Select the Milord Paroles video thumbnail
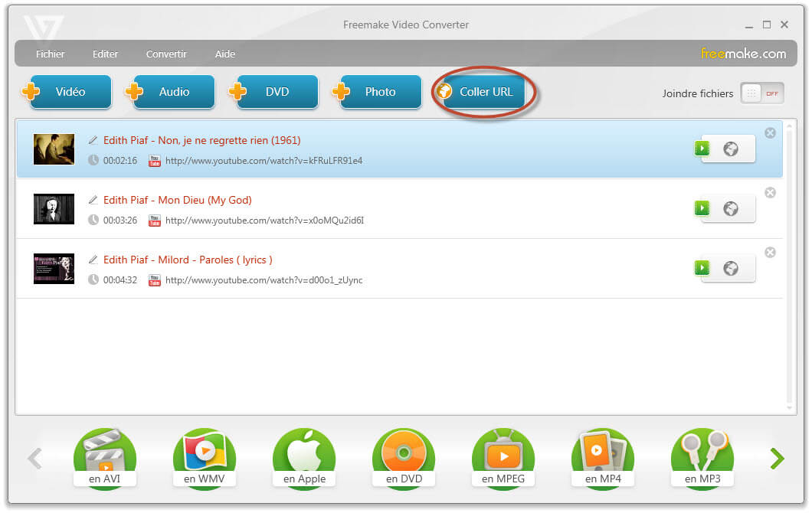The image size is (812, 513). (54, 269)
